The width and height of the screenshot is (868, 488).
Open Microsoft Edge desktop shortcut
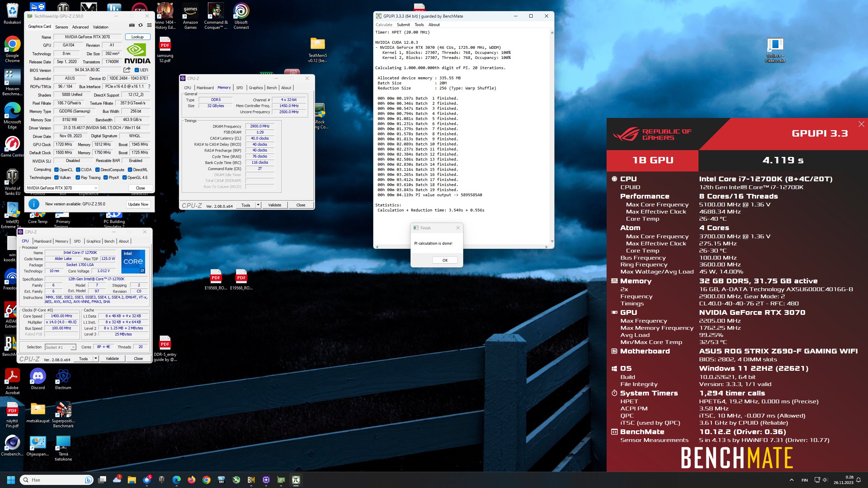click(13, 116)
